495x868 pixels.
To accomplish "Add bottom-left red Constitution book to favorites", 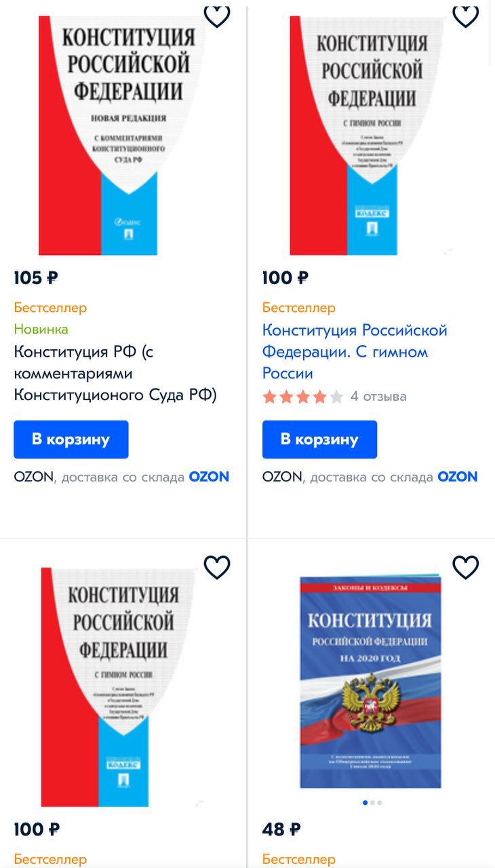I will click(x=217, y=567).
